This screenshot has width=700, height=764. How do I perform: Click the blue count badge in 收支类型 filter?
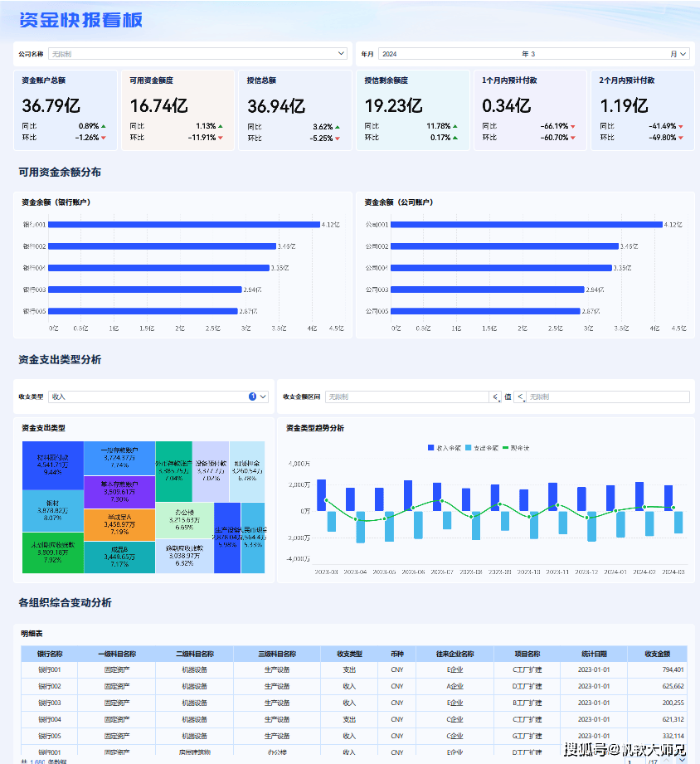click(x=252, y=397)
